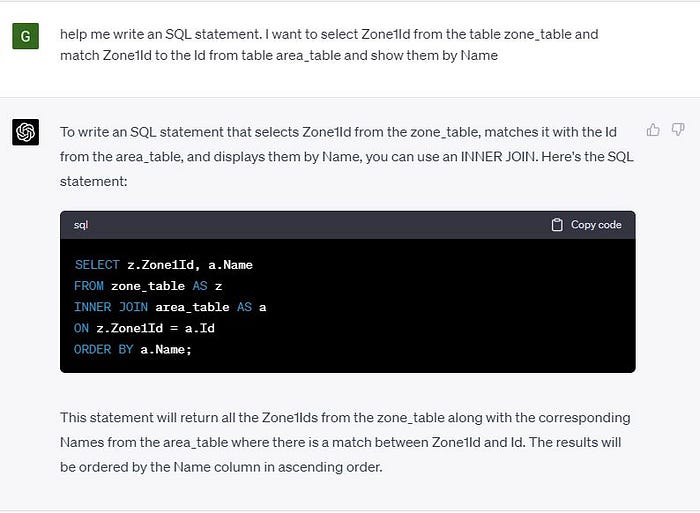Click the sql language label
Screen dimensions: 700x513
tap(81, 225)
